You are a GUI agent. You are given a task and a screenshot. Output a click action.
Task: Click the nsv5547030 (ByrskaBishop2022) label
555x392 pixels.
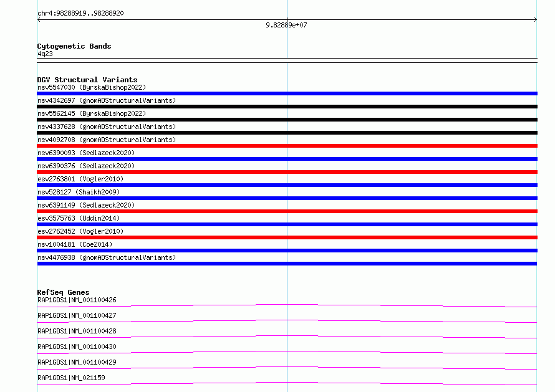tap(92, 87)
